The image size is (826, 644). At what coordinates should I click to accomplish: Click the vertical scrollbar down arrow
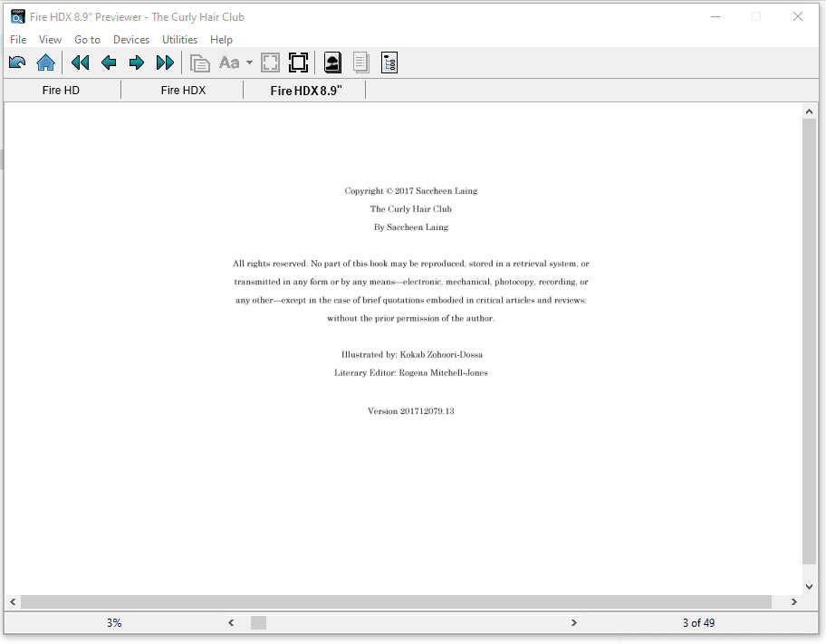pos(810,586)
